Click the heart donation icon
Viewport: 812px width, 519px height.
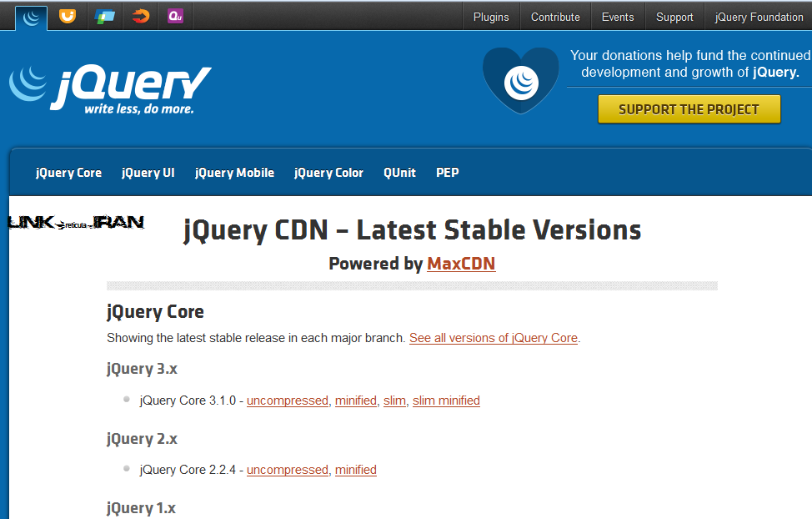[521, 81]
